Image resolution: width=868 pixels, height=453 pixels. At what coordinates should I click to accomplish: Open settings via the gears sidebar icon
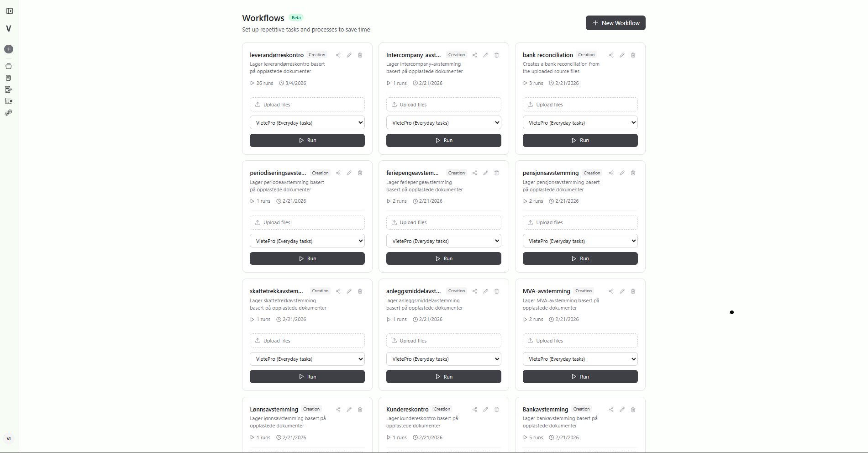8,112
